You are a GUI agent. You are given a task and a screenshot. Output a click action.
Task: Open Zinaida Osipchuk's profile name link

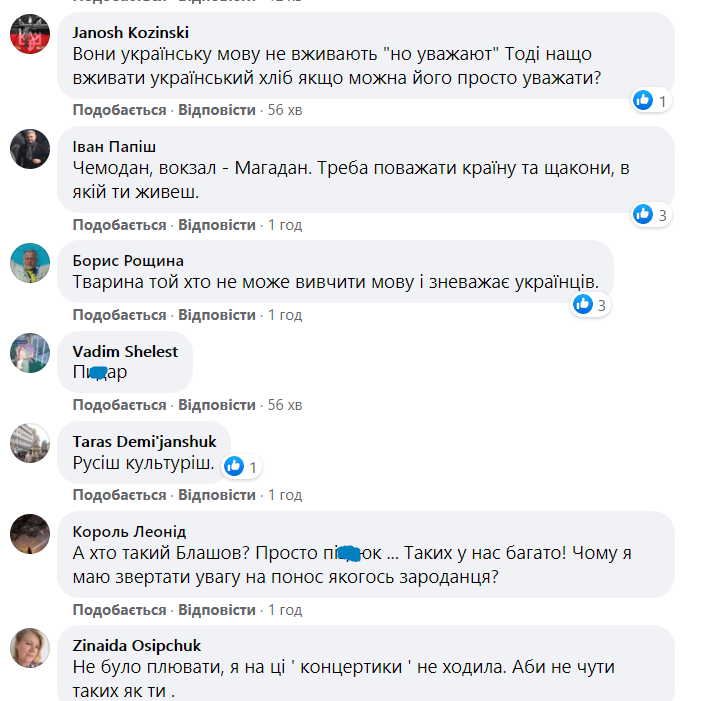point(137,645)
